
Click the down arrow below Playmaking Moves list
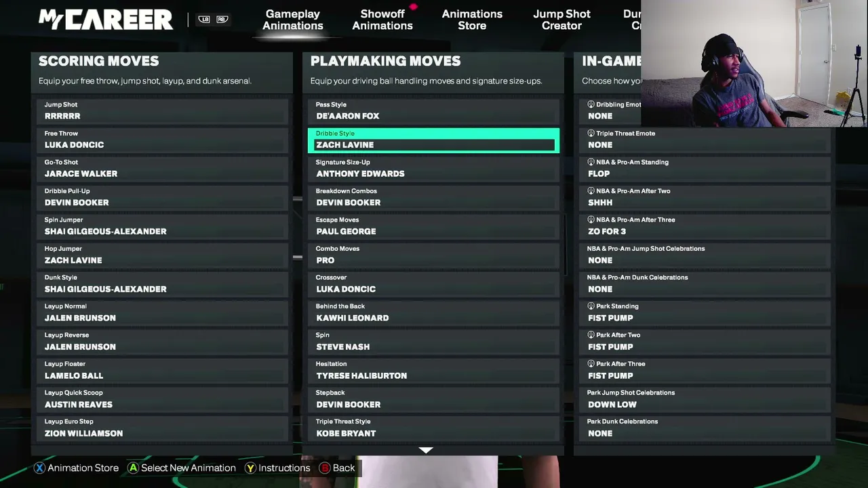425,450
